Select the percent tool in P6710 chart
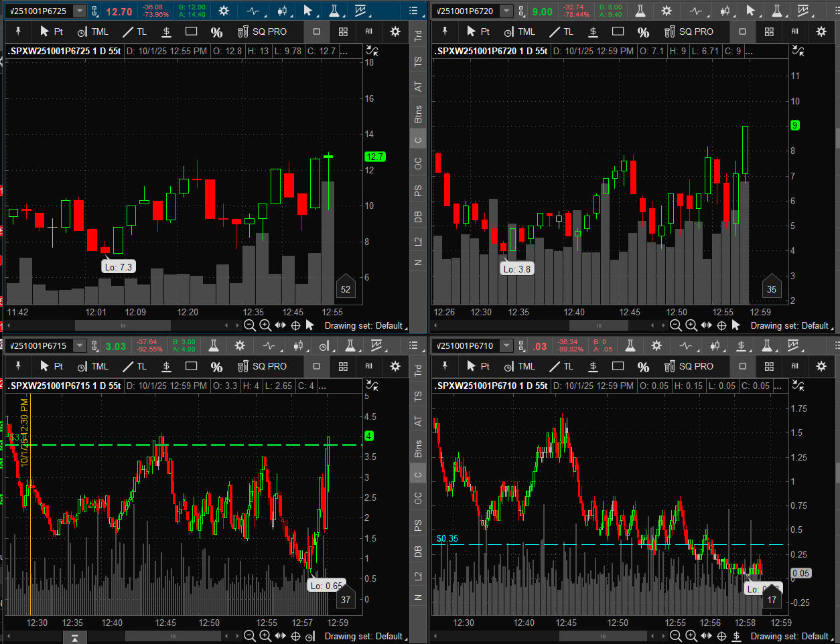Image resolution: width=840 pixels, height=644 pixels. pos(643,367)
